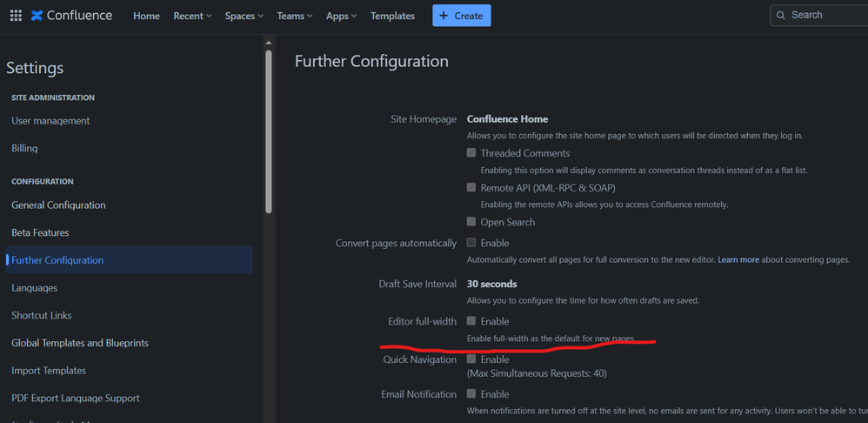Image resolution: width=868 pixels, height=423 pixels.
Task: Click the Max Simultaneous Requests: 40 text
Action: pyautogui.click(x=537, y=373)
